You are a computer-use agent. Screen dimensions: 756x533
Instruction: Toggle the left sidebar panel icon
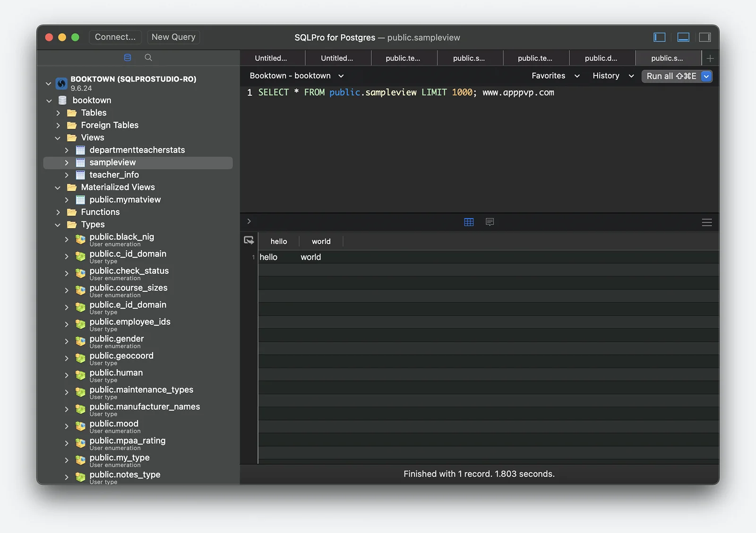[660, 37]
